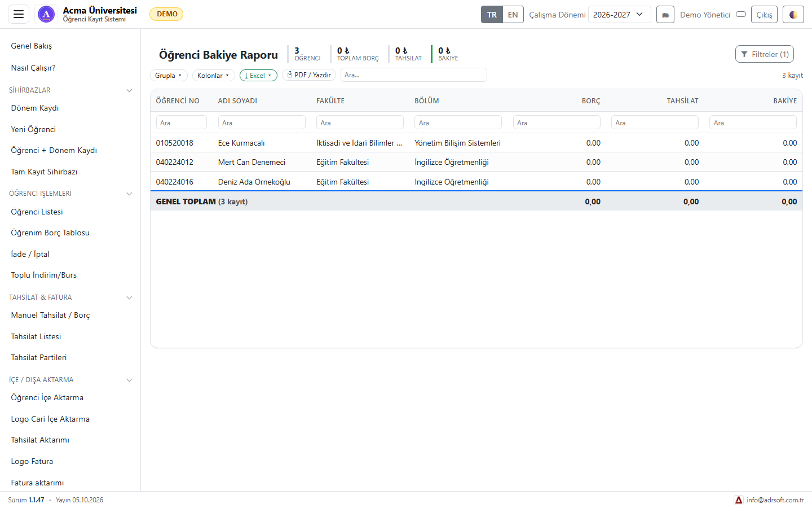Screen dimensions: 812x508
Task: Click student number 010520018
Action: 175,143
